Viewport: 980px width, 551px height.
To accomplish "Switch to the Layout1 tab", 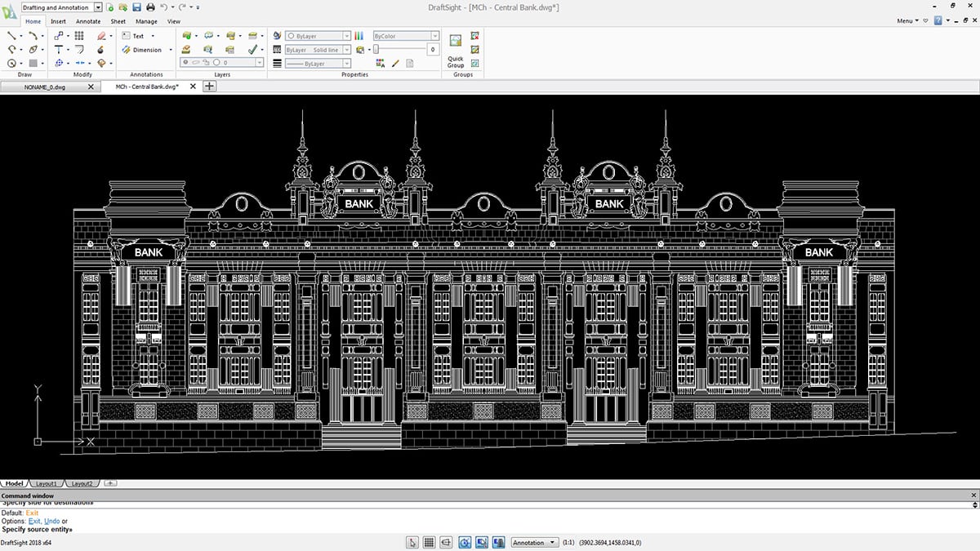I will coord(47,483).
